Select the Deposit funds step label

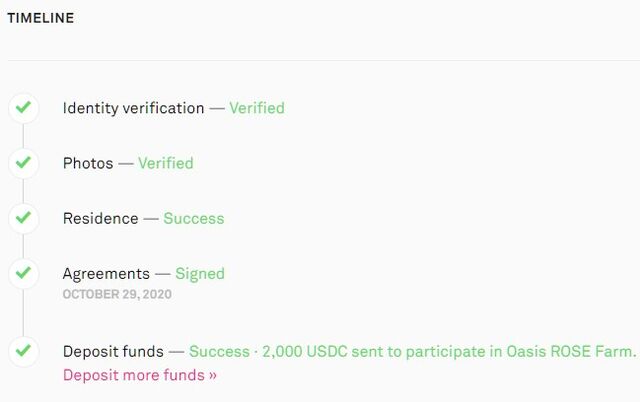113,351
